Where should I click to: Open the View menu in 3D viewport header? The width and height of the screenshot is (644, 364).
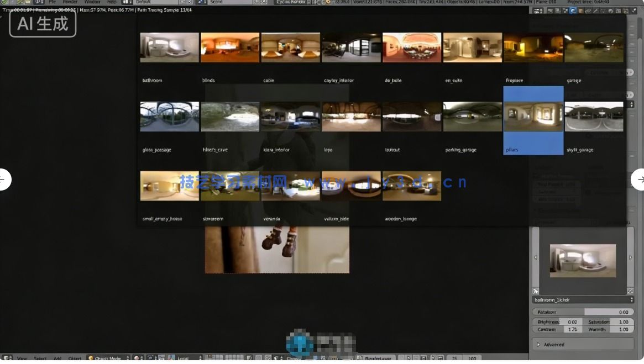click(x=22, y=358)
